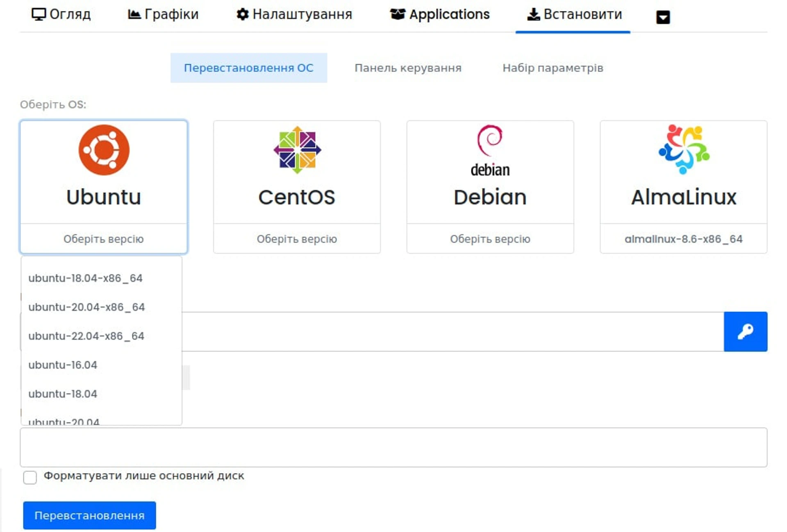
Task: Click the gear icon beside Налаштування
Action: point(243,14)
